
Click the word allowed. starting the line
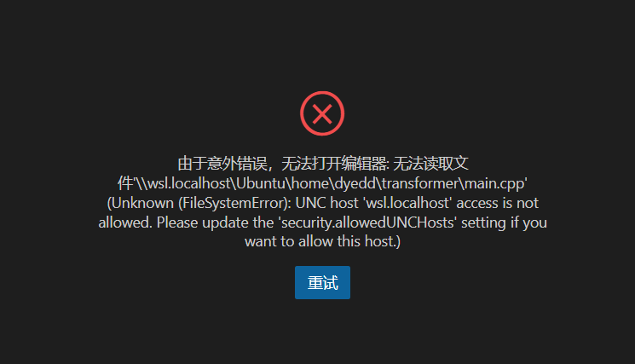(x=125, y=222)
